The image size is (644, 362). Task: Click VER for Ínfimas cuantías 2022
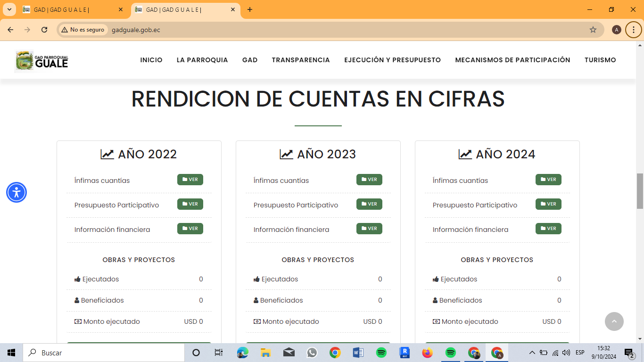(190, 180)
